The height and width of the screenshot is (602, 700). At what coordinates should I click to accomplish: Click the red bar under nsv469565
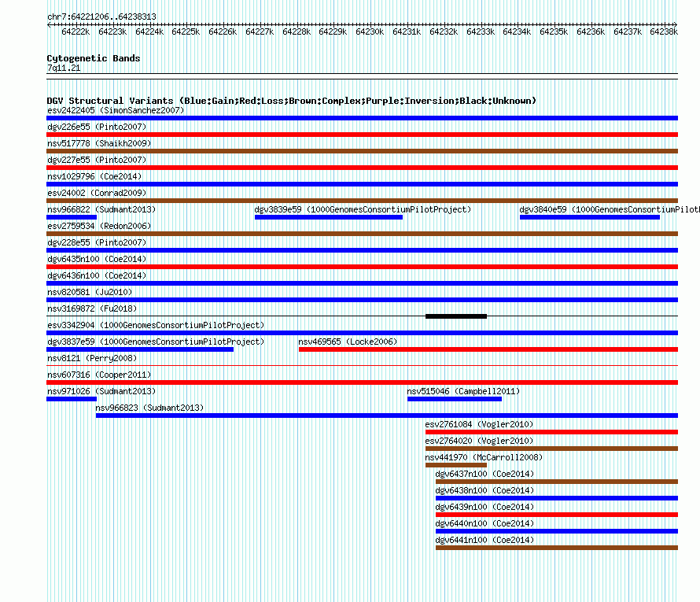pos(488,349)
